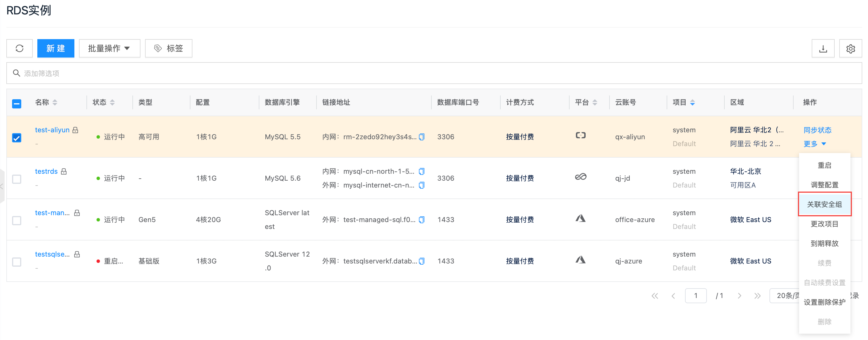The image size is (868, 340).
Task: Choose 调整配置 from the more menu
Action: click(x=824, y=185)
